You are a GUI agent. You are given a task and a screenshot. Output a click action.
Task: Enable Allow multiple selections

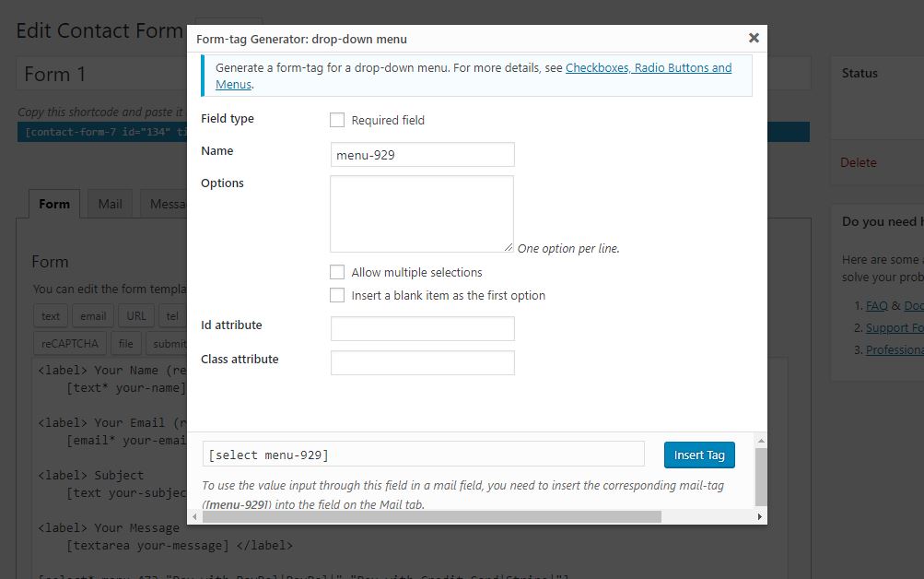coord(337,272)
